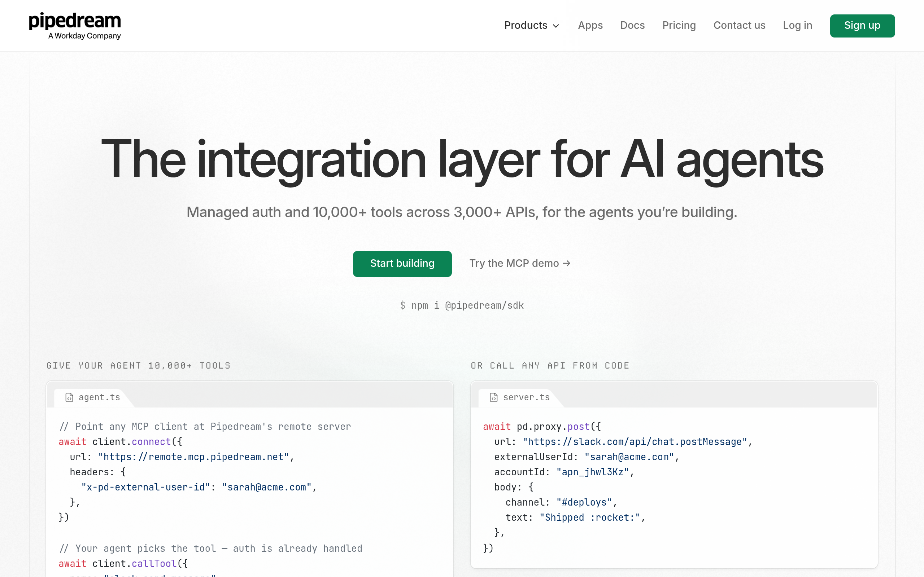Click the A Workday Company tagline
The height and width of the screenshot is (577, 924).
[x=84, y=36]
